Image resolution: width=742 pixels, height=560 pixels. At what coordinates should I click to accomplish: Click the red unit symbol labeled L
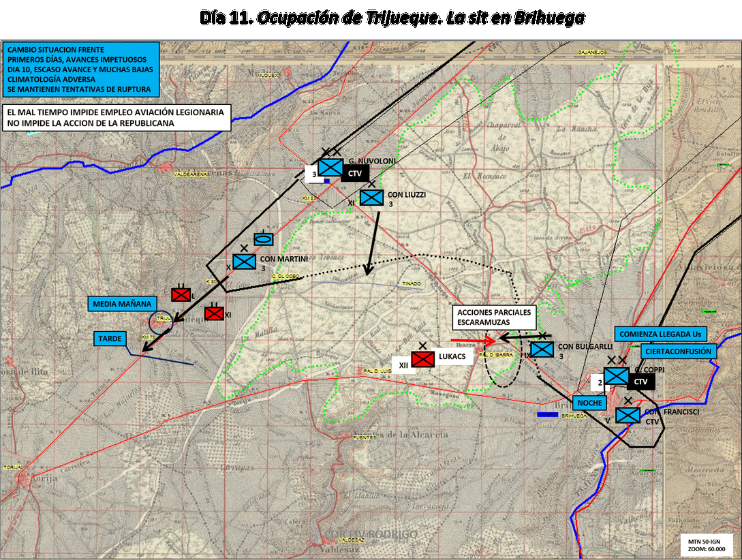(x=181, y=295)
